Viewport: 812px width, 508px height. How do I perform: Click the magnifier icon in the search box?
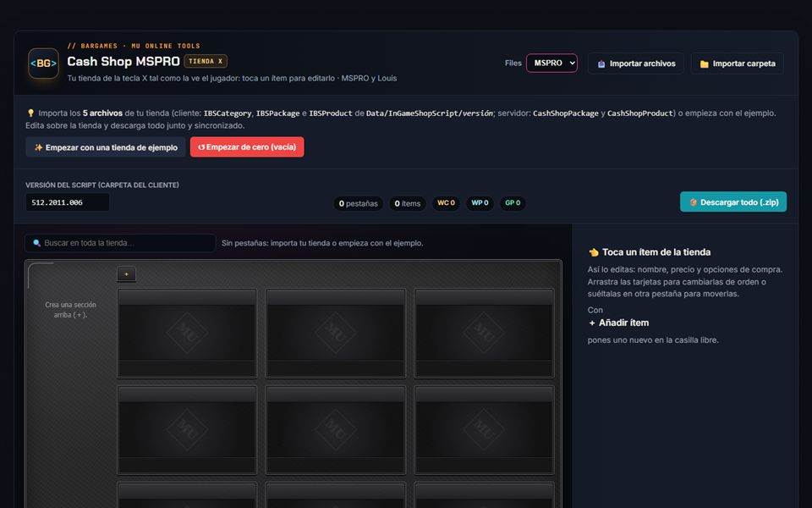[x=36, y=243]
